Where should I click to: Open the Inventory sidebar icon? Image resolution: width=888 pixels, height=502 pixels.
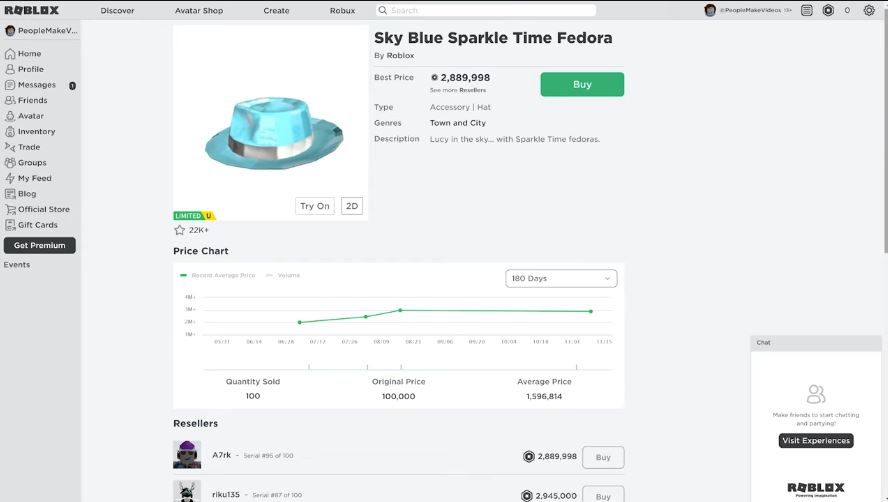(10, 131)
